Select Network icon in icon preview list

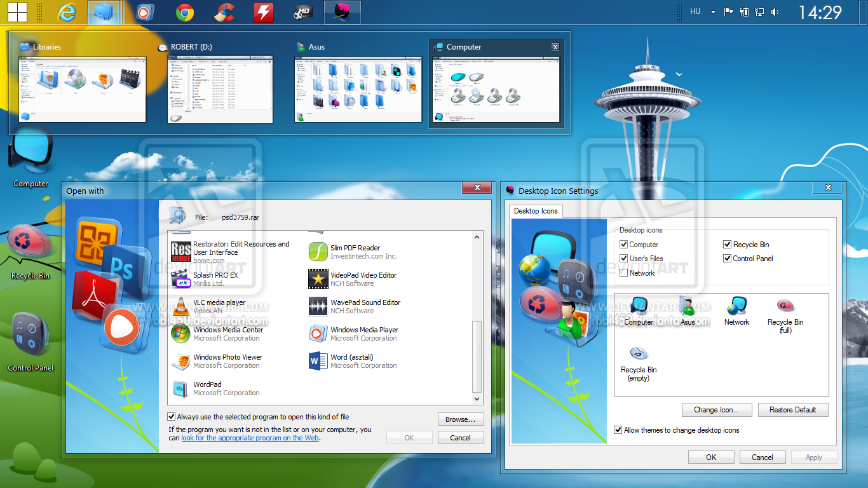click(737, 311)
